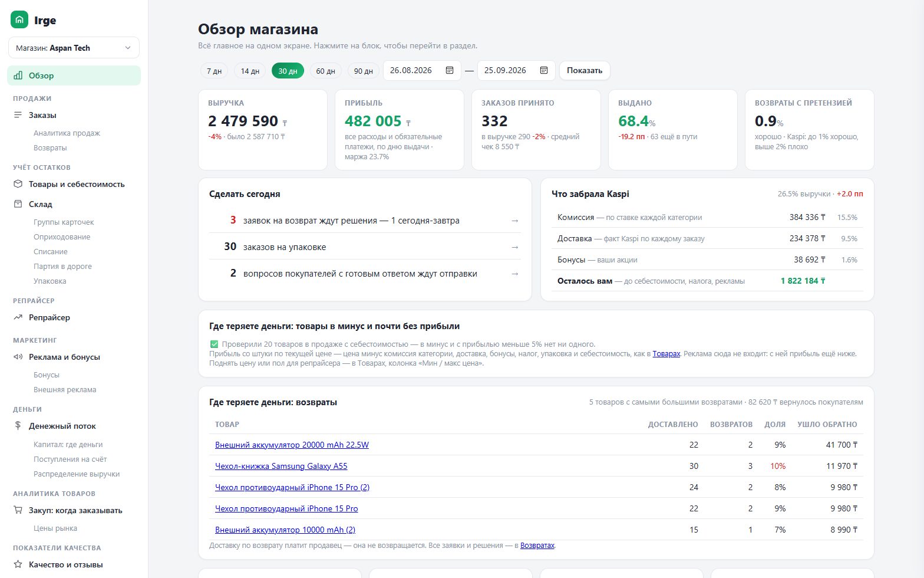
Task: Switch period to 90 дн
Action: (363, 71)
